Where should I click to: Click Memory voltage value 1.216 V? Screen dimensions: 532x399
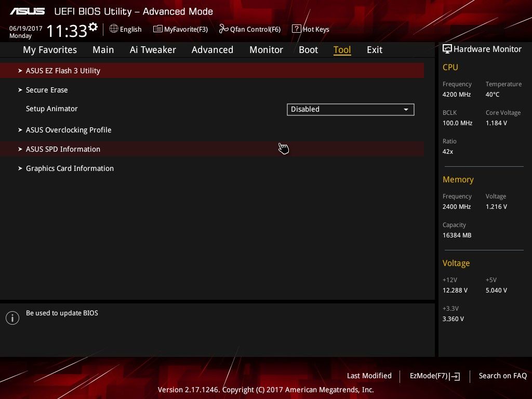(x=496, y=207)
